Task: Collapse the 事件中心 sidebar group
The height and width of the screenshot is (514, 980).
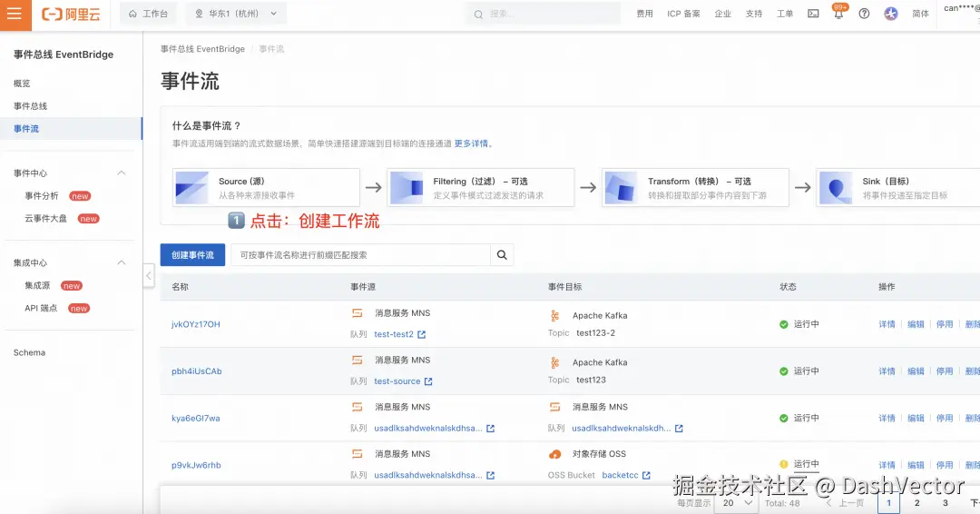Action: (x=122, y=173)
